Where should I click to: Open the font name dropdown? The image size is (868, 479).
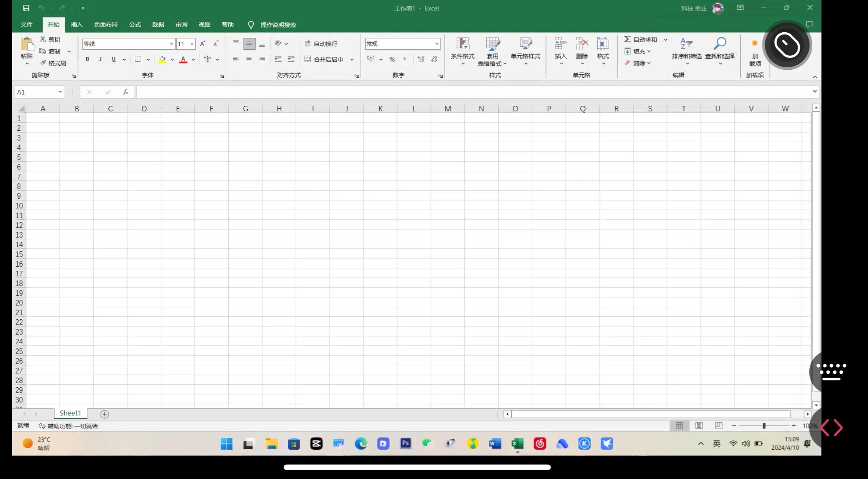point(172,44)
